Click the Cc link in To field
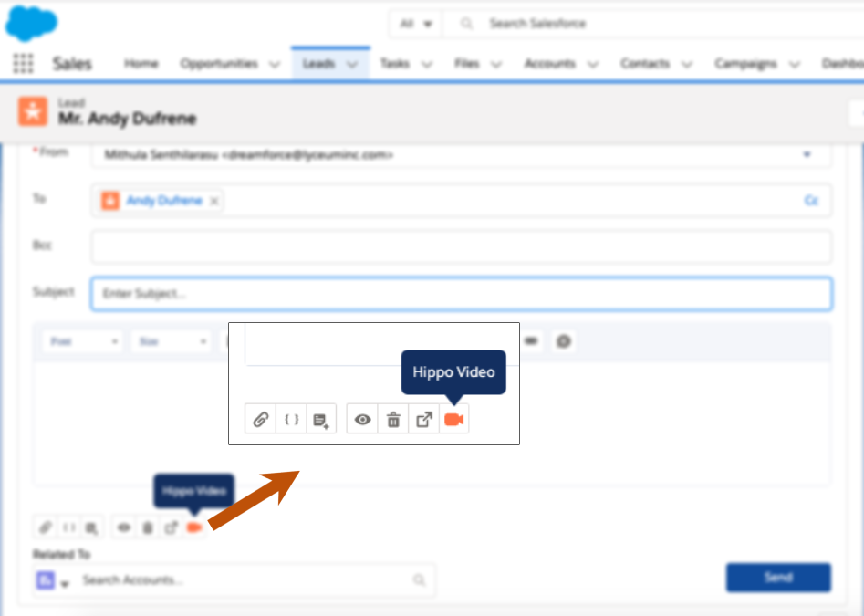The height and width of the screenshot is (616, 864). click(811, 200)
